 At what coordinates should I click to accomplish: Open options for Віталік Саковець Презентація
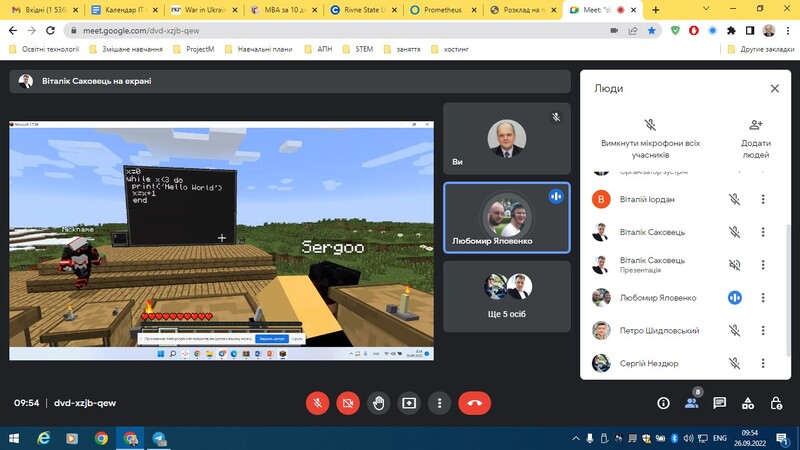tap(763, 265)
